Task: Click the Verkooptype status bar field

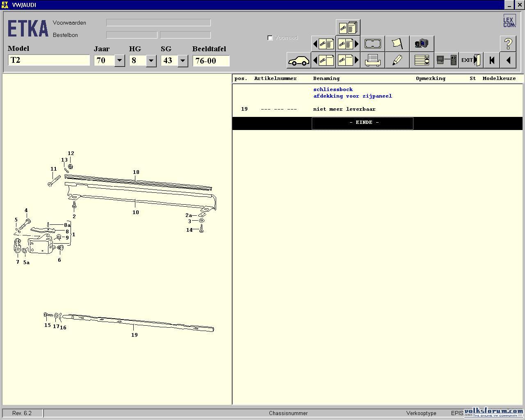Action: [421, 413]
